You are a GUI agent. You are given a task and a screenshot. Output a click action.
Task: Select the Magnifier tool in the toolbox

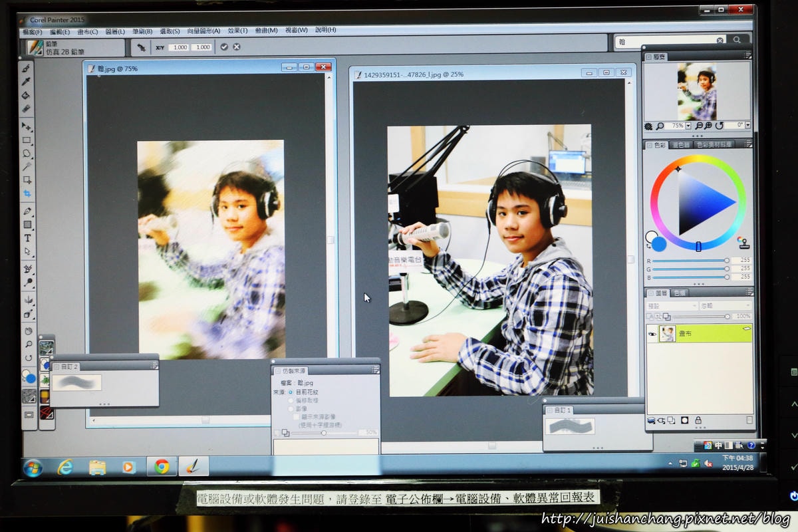(x=28, y=344)
